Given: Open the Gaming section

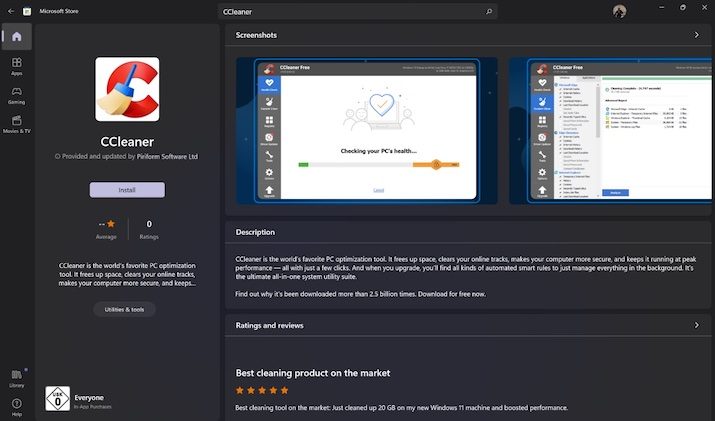Looking at the screenshot, I should 17,95.
